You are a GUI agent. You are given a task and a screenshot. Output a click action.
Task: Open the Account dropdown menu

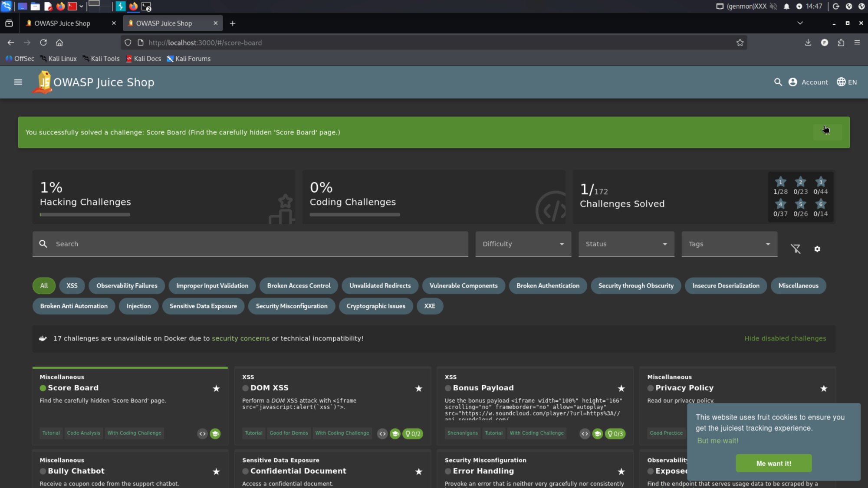(808, 82)
